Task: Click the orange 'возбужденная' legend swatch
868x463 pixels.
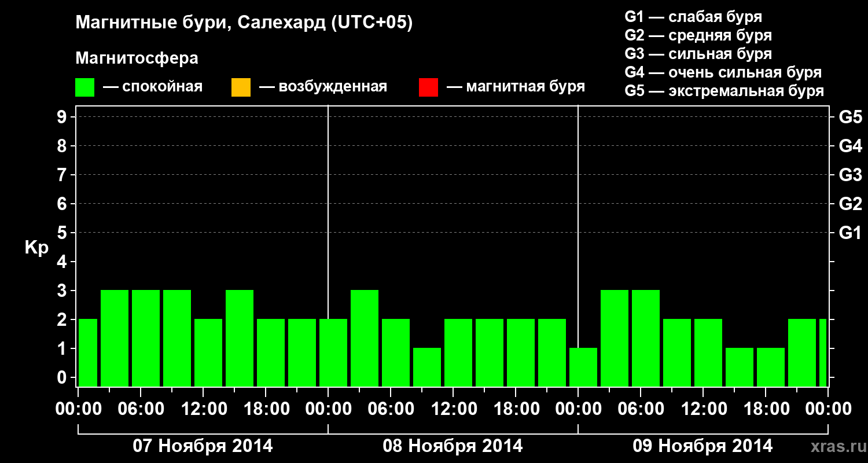Action: tap(241, 87)
